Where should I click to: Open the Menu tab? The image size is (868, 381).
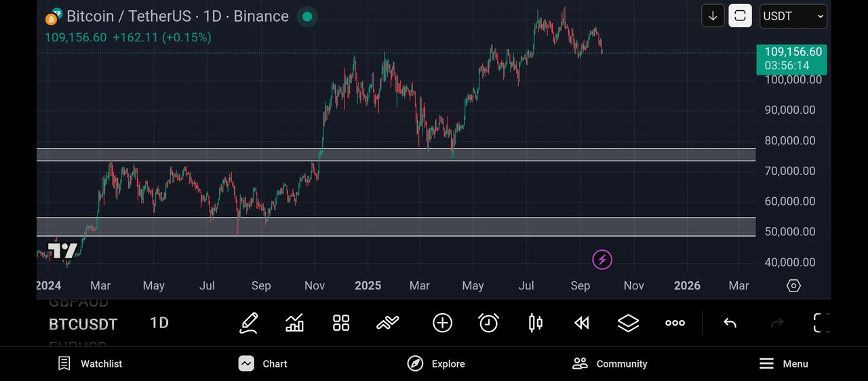[x=783, y=364]
